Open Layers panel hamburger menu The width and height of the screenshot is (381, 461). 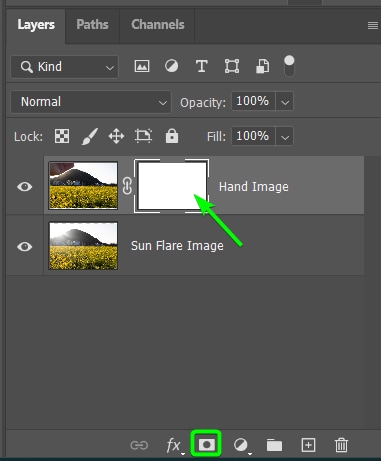373,25
